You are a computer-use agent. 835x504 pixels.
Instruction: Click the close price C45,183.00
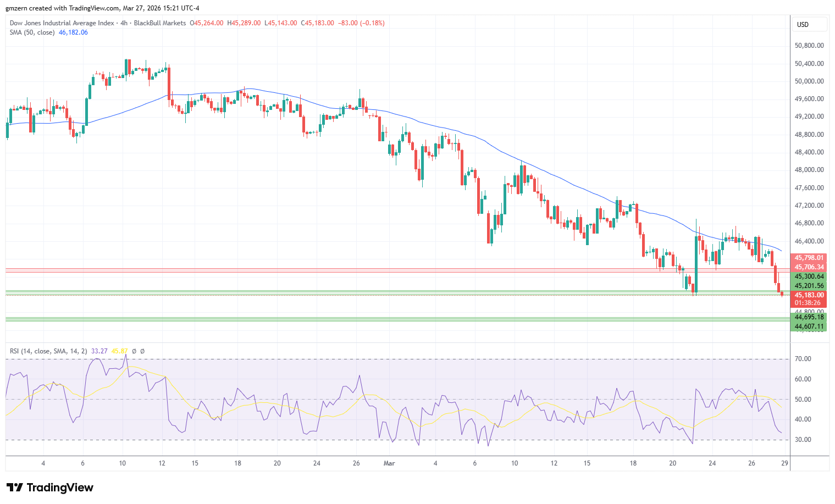pyautogui.click(x=317, y=23)
